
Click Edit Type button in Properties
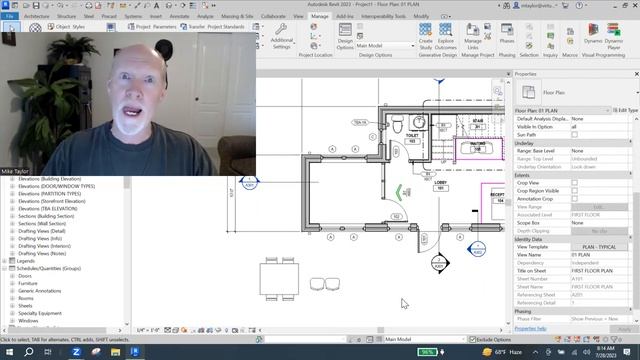[x=625, y=111]
